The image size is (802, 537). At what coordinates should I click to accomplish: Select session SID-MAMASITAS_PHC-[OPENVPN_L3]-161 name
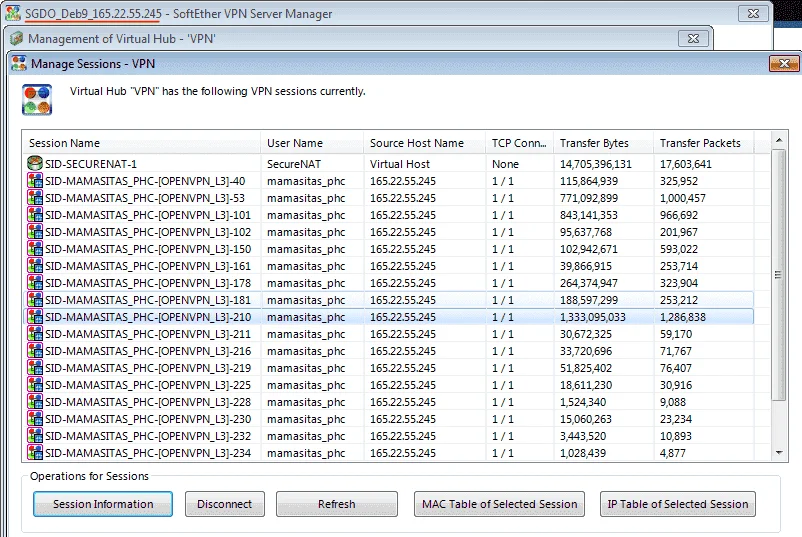(148, 266)
